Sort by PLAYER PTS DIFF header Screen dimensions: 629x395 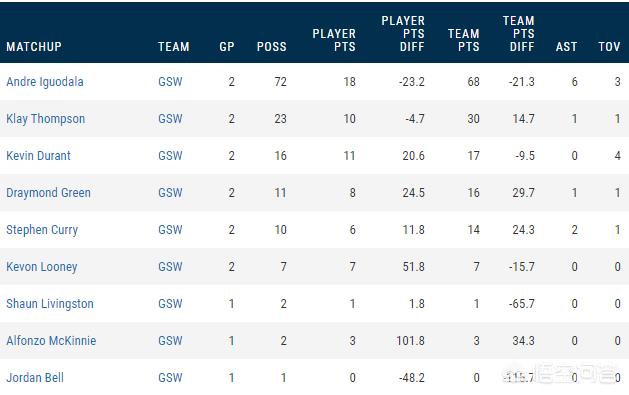403,34
